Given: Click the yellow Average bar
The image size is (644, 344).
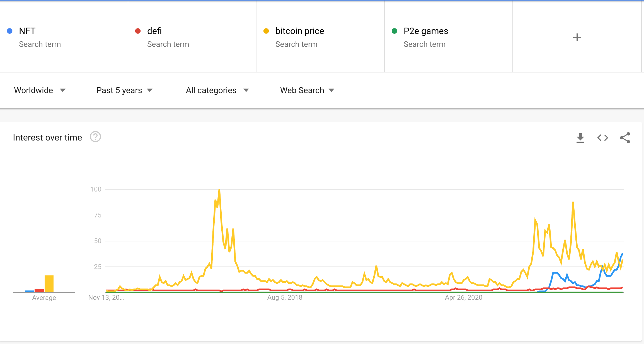Looking at the screenshot, I should tap(49, 284).
